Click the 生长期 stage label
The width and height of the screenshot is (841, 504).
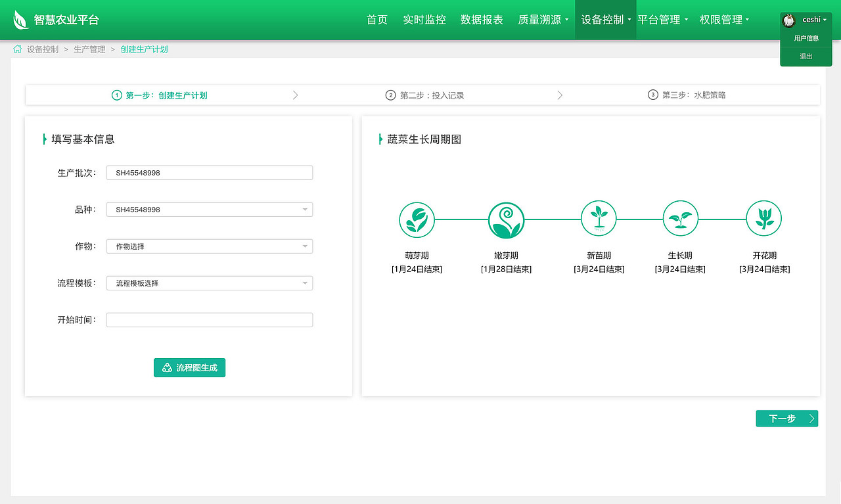point(680,256)
